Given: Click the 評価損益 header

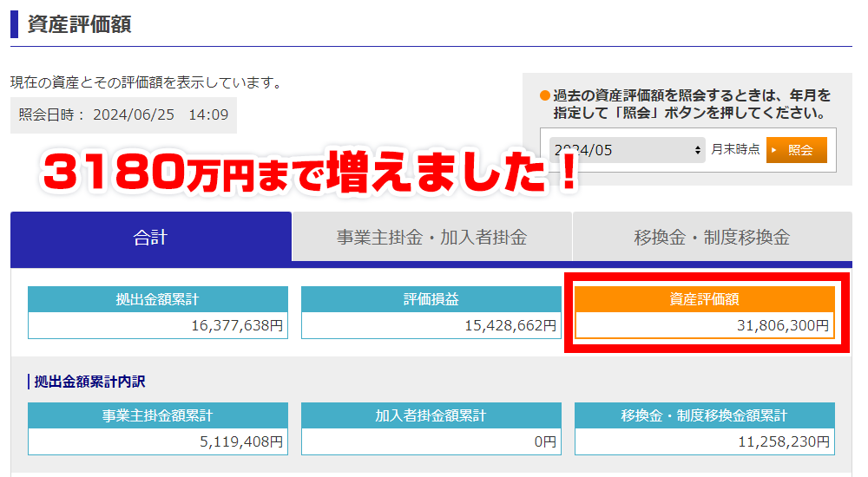Looking at the screenshot, I should (431, 299).
